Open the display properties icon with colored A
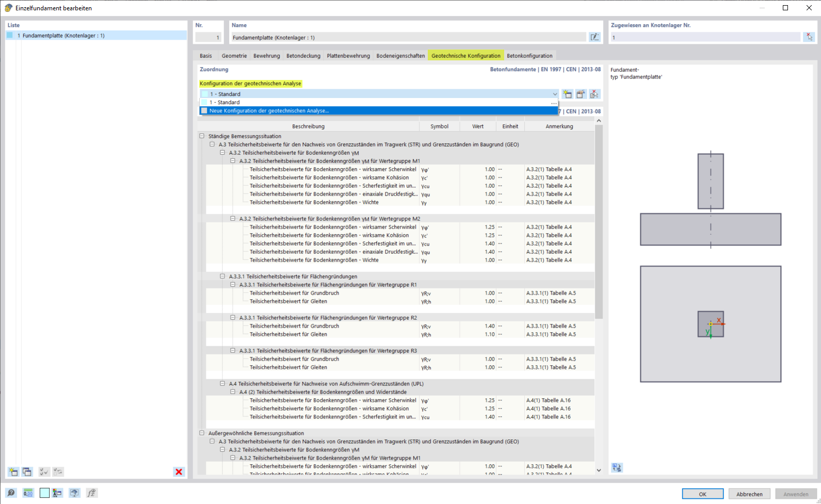This screenshot has width=821, height=504. (57, 493)
